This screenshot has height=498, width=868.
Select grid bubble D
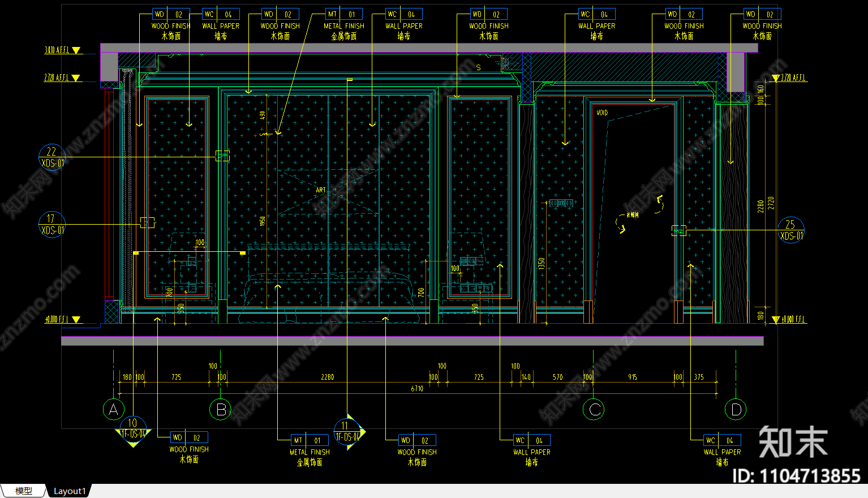pos(736,410)
